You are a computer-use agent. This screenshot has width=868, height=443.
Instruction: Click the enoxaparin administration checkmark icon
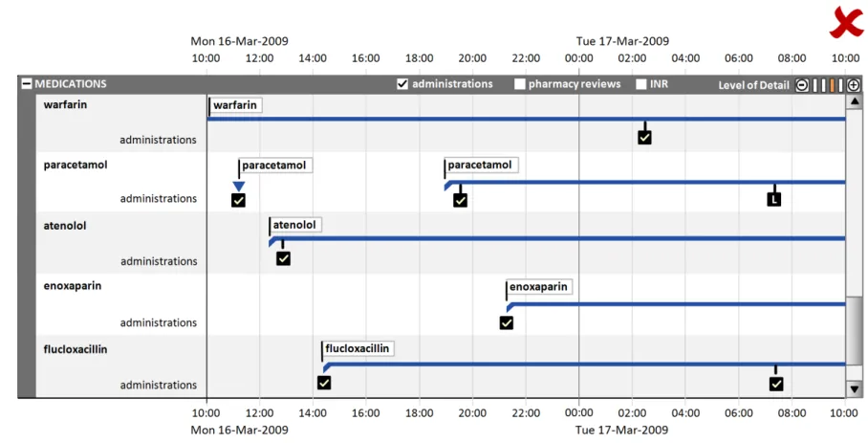click(507, 322)
